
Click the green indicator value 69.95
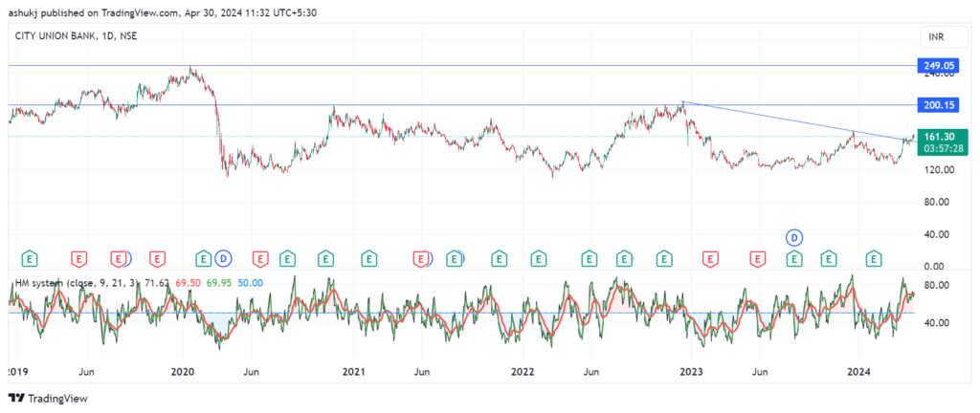[x=219, y=283]
